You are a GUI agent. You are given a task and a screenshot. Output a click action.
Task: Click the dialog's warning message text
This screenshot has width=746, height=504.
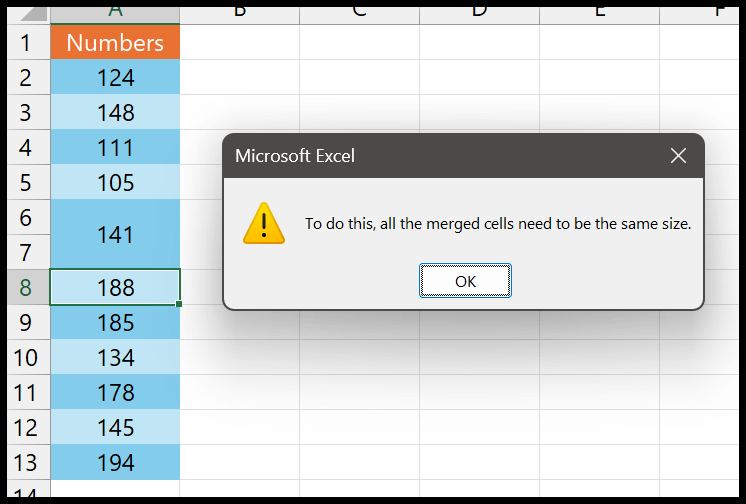pos(498,224)
